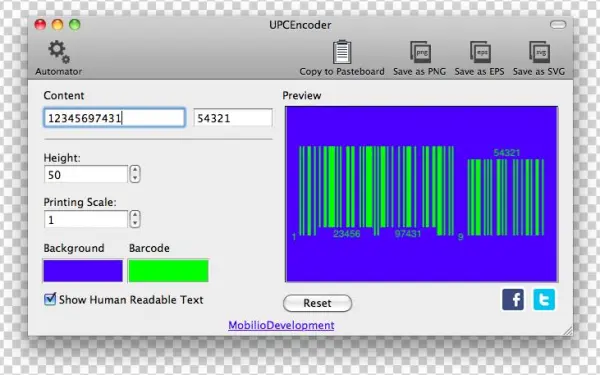Viewport: 600px width, 375px height.
Task: Click the 23456 digits under barcode
Action: [347, 233]
